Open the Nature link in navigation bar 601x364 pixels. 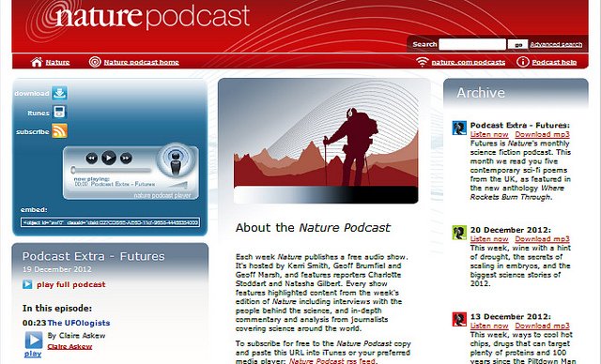[57, 62]
